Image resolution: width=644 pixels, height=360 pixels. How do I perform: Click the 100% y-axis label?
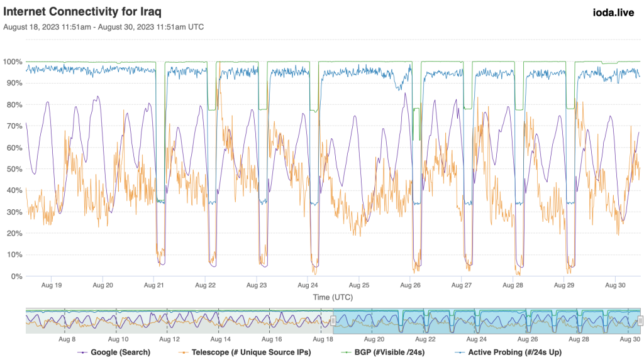tap(13, 62)
